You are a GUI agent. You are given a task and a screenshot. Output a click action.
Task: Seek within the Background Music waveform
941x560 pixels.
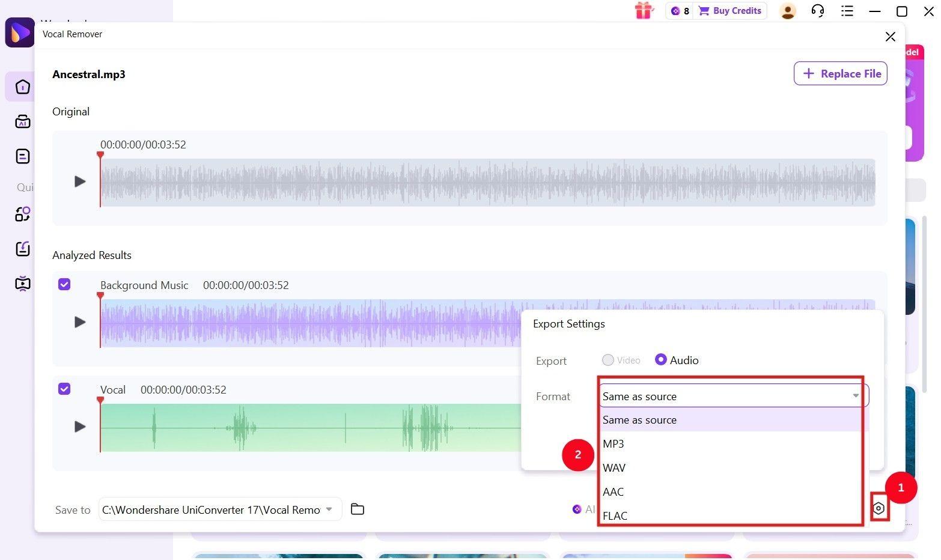(310, 323)
